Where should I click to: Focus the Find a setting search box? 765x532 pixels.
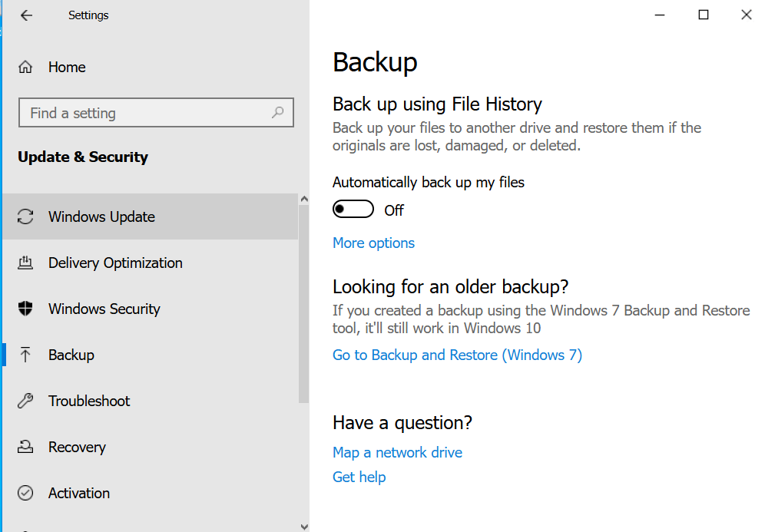pyautogui.click(x=146, y=113)
